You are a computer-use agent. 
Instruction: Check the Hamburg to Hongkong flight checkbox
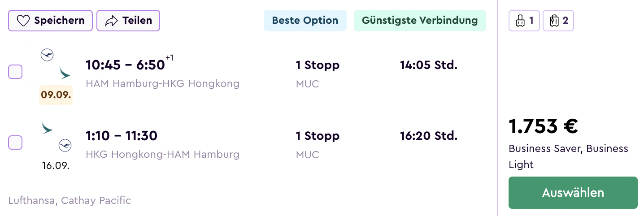[x=15, y=72]
